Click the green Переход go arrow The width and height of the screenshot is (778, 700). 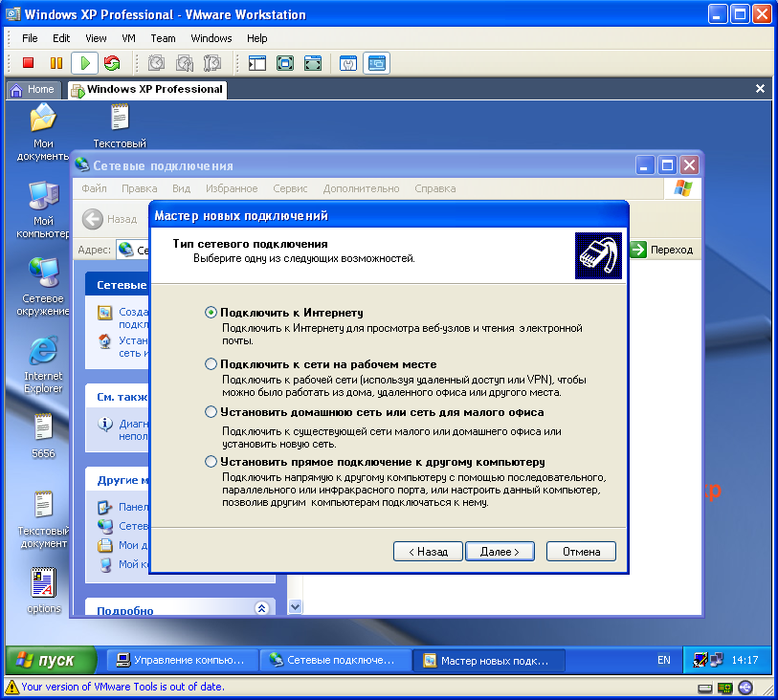(x=638, y=250)
